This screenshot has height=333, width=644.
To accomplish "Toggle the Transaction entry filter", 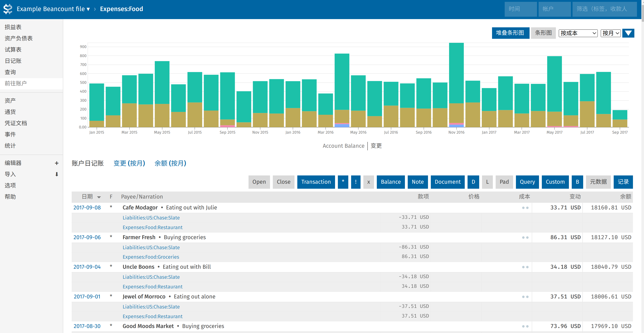I will [316, 182].
